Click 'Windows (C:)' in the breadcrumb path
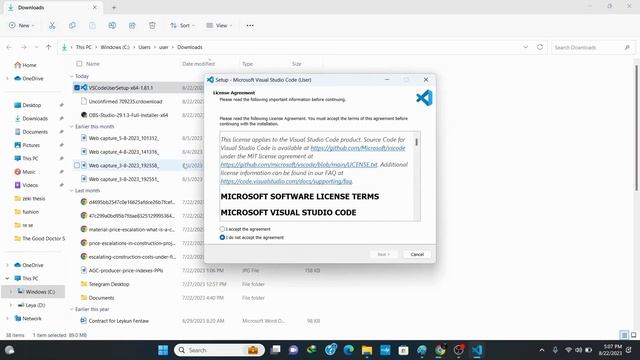Screen dimensions: 640x360 [115, 47]
